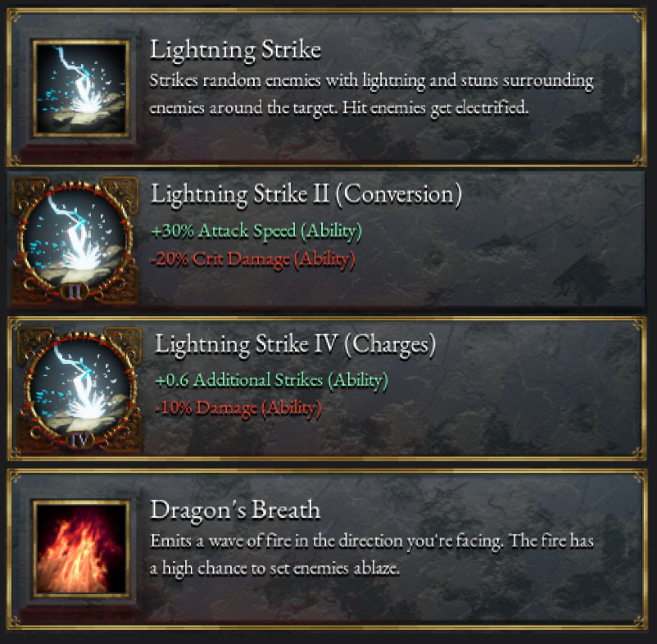Select the Dragon's Breath ability card background

327,550
